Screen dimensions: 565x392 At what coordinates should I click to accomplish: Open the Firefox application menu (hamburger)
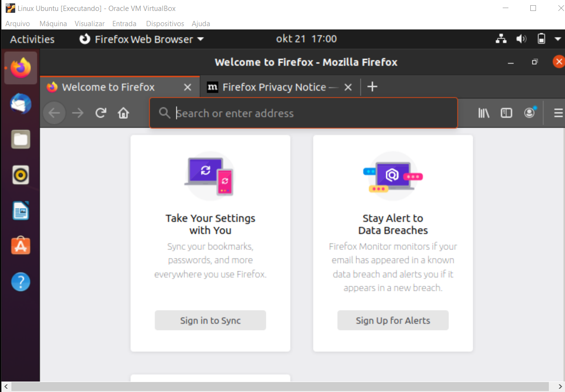(557, 113)
